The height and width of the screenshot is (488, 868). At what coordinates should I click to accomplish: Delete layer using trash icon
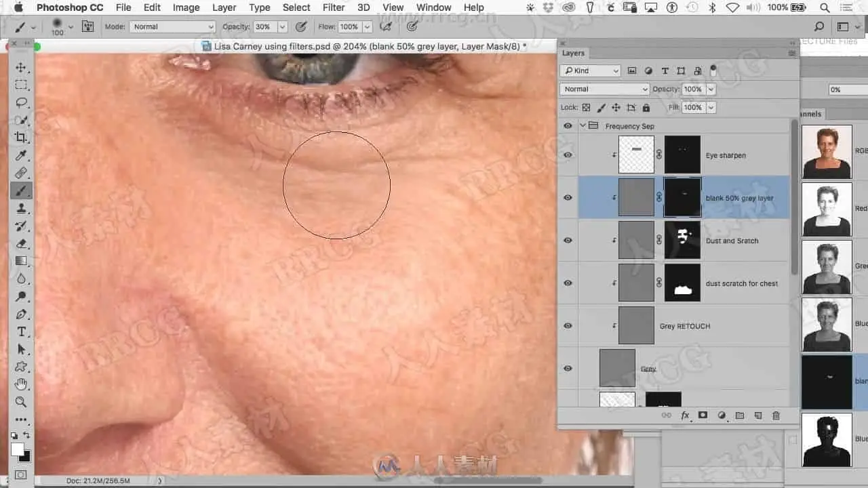click(x=776, y=415)
